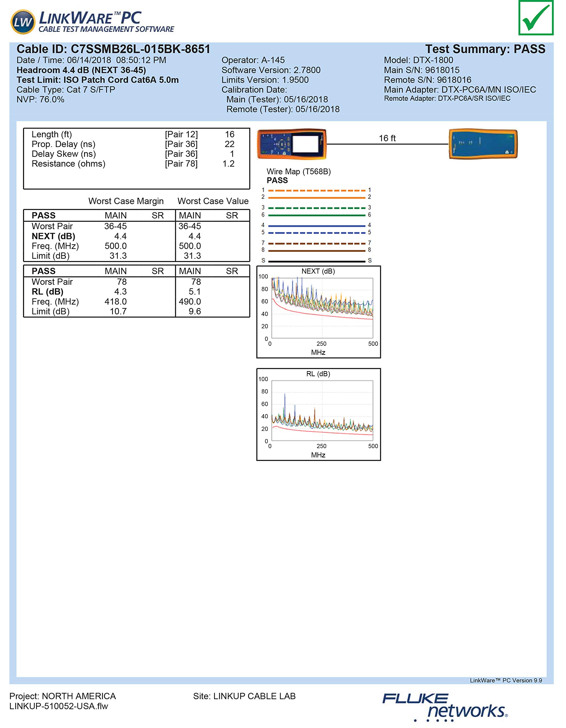Click the Headroom 4.4 dB text

point(81,70)
